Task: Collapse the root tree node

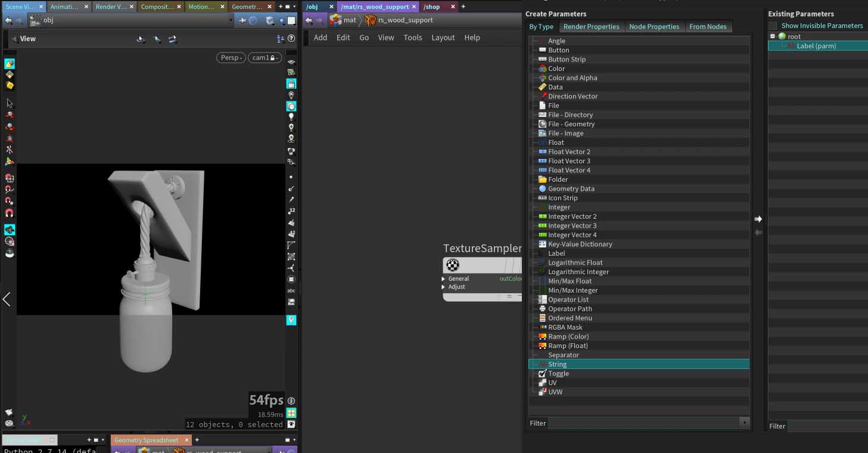Action: pyautogui.click(x=773, y=36)
